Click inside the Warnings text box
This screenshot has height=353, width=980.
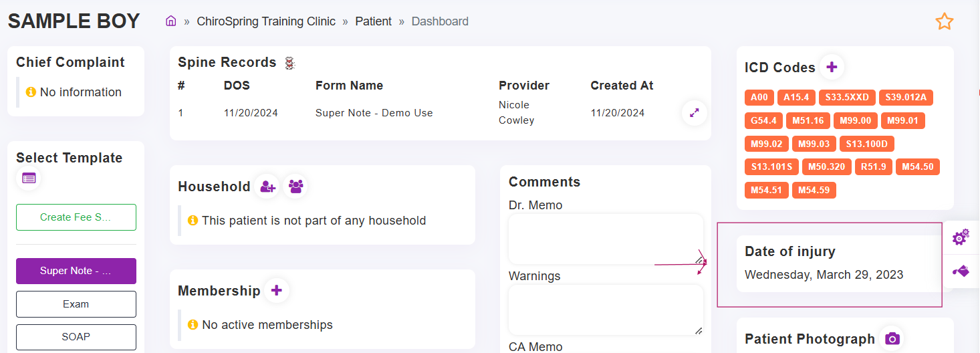click(x=606, y=310)
